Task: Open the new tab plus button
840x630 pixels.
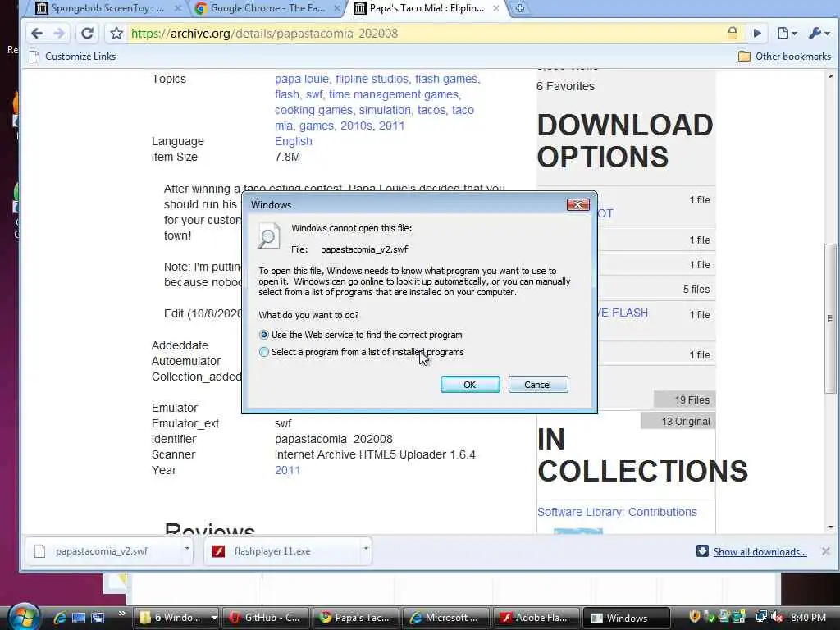Action: pos(519,8)
